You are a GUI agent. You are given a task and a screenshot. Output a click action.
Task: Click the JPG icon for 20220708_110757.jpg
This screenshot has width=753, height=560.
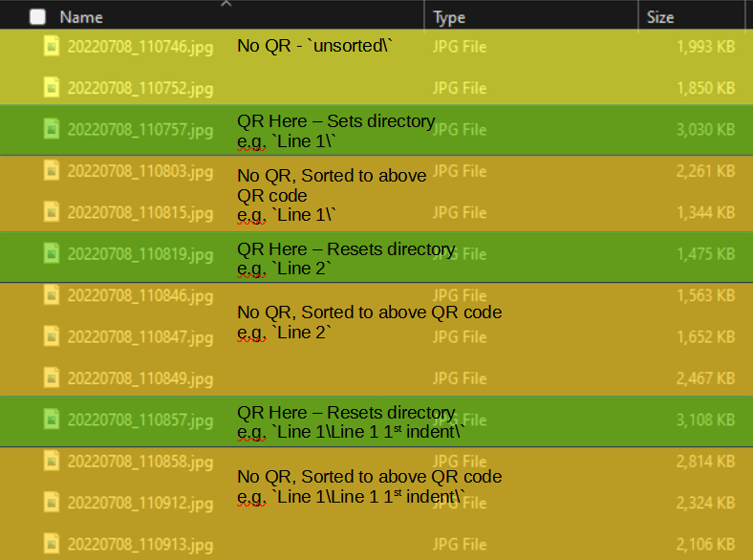click(52, 129)
